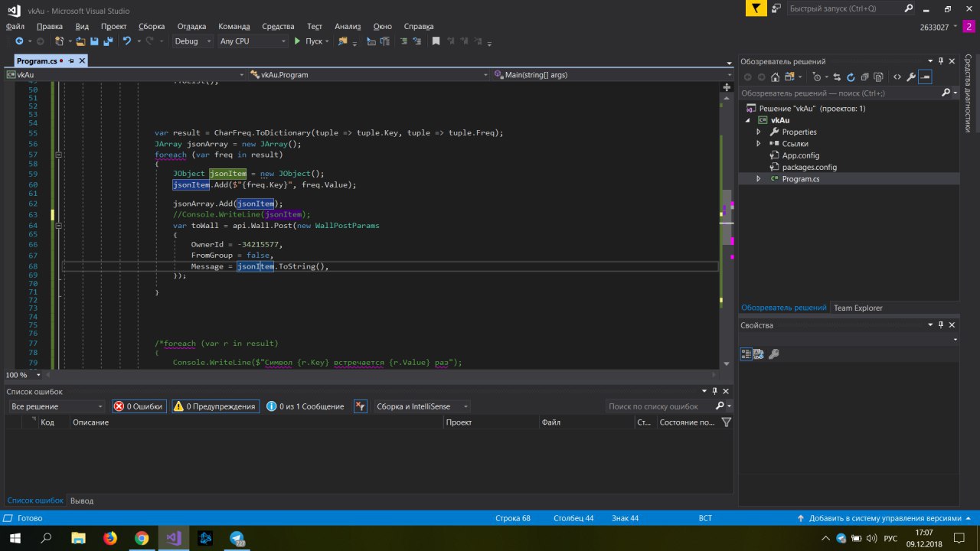Open the Any CPU platform dropdown
Image resolution: width=980 pixels, height=551 pixels.
tap(252, 41)
